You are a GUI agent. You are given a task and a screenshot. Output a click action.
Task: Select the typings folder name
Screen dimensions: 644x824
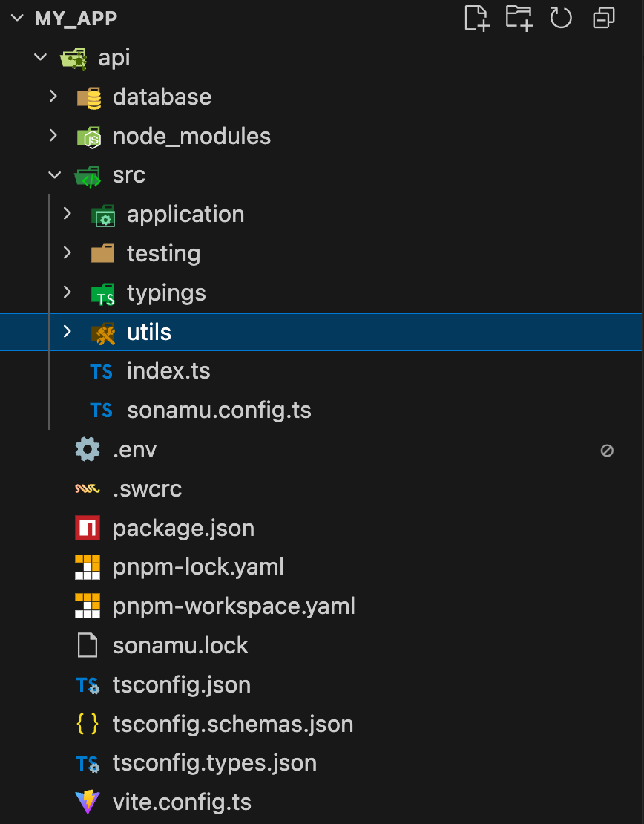point(166,294)
